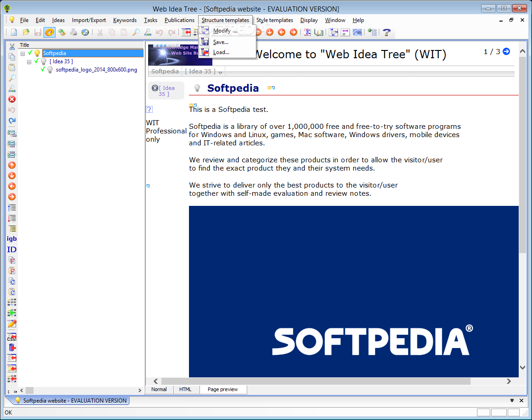Viewport: 532px width, 420px height.
Task: Choose Modify ... from Structure templates menu
Action: pos(227,31)
